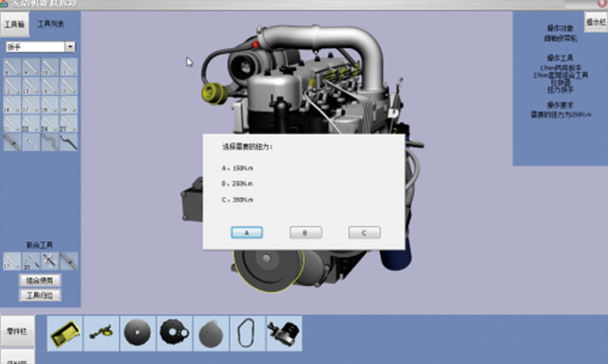Select the yellow oil pan part thumbnail

(65, 334)
